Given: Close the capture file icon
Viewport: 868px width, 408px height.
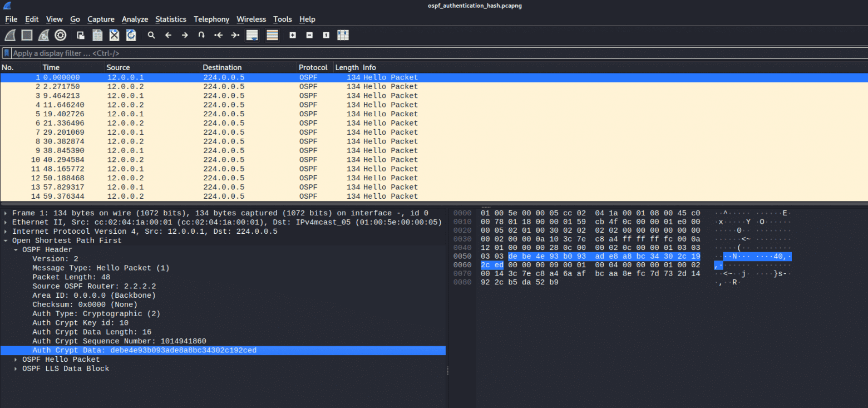Looking at the screenshot, I should (114, 35).
